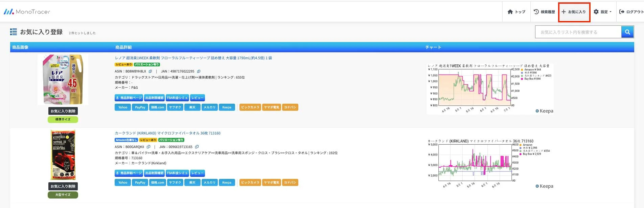
Task: Search 楽天 for the レノア item
Action: point(192,107)
